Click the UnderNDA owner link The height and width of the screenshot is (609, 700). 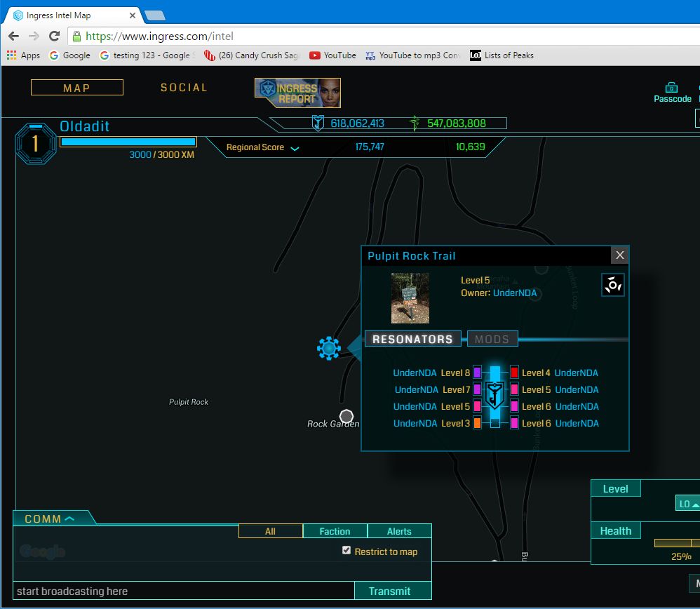tap(515, 293)
